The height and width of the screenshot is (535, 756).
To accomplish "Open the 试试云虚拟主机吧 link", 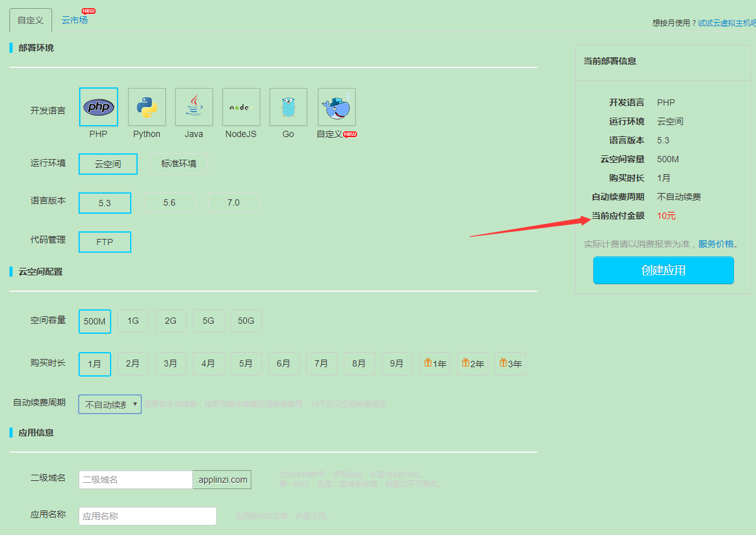I will click(726, 23).
